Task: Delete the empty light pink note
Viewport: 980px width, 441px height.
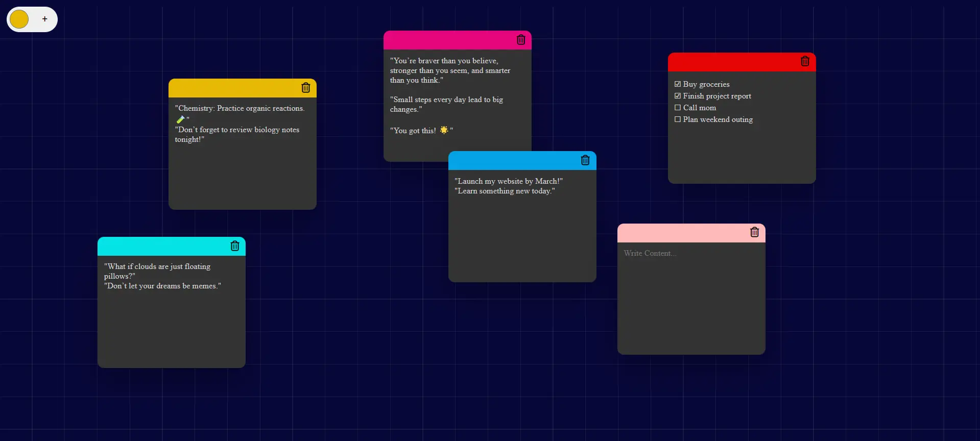Action: (x=754, y=232)
